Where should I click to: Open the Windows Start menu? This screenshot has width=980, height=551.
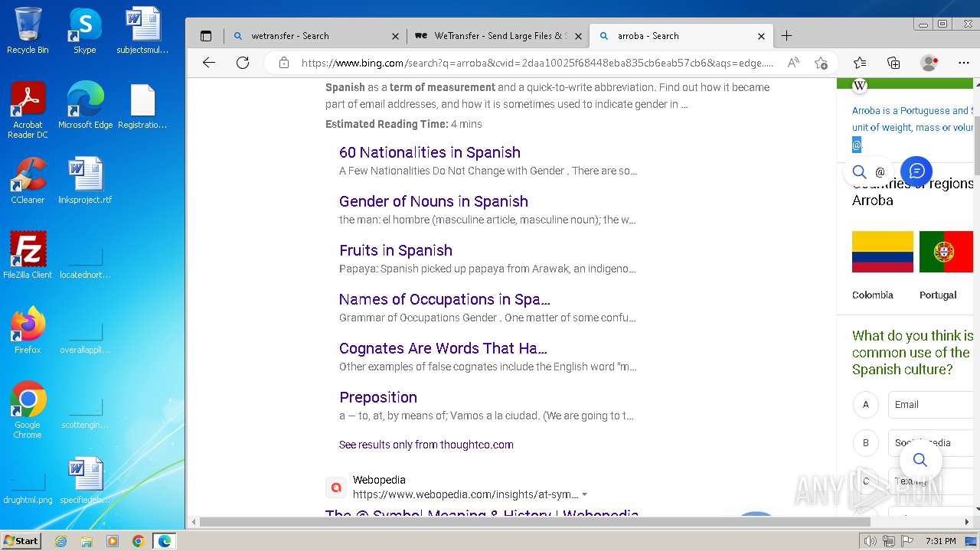[21, 541]
